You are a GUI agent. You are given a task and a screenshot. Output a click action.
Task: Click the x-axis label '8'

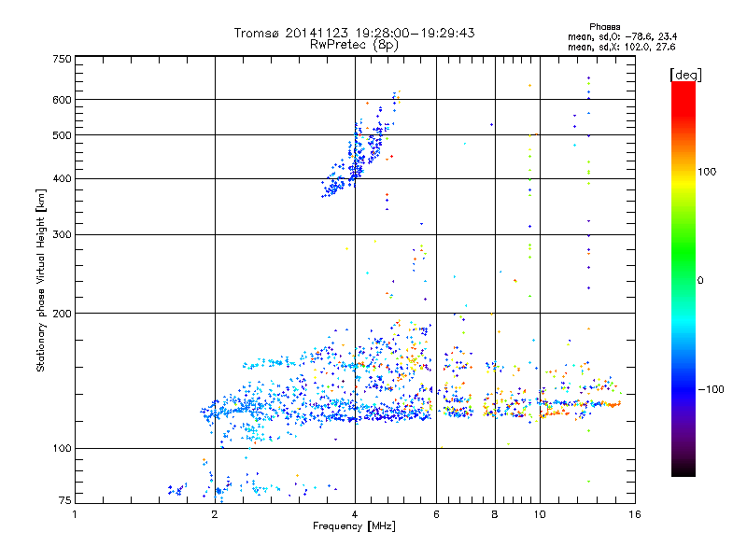tap(495, 514)
